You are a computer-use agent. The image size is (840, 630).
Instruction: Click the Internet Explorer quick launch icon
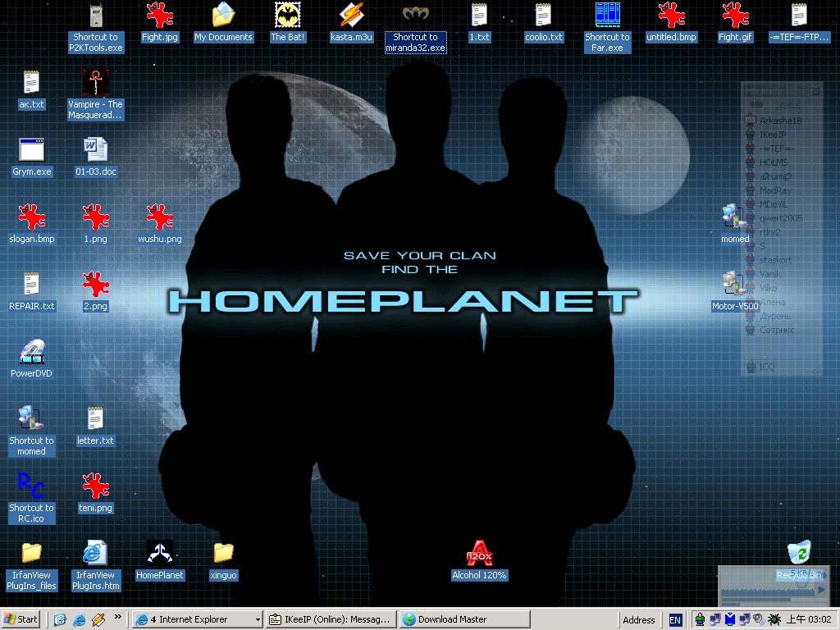(x=80, y=620)
